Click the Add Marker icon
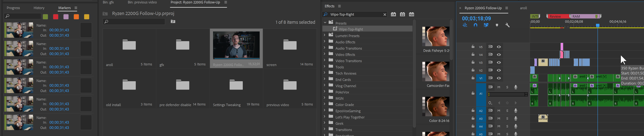The image size is (644, 136). coord(497,25)
